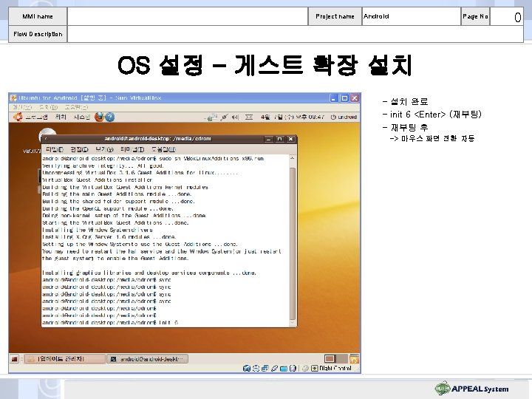
Task: Click the scrollbar up arrow in terminal
Action: (x=293, y=158)
